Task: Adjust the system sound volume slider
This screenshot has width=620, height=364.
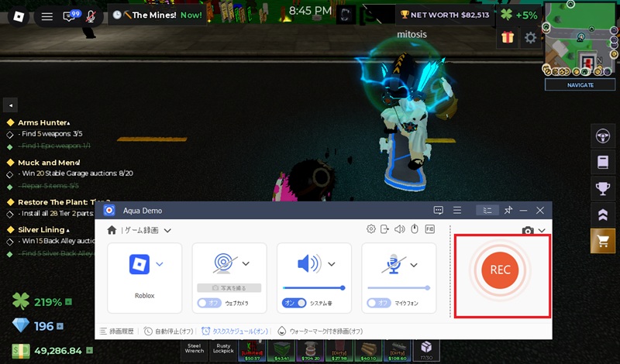Action: (x=314, y=288)
